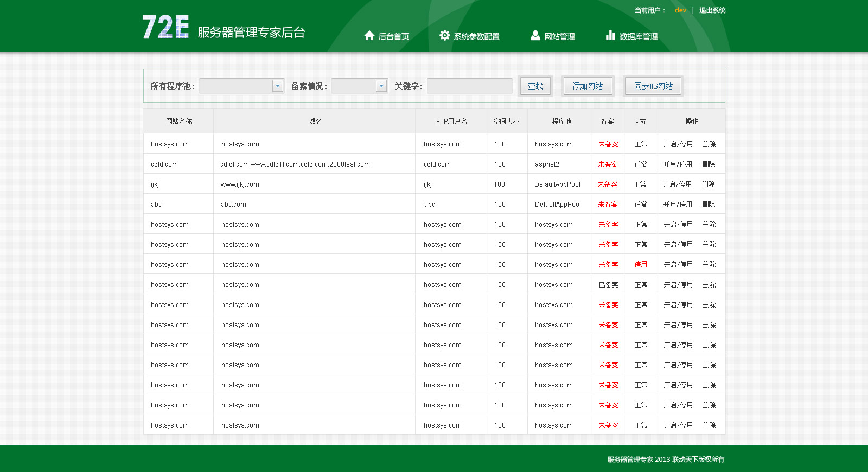Click 未备案 in the jjkj row
The image size is (868, 472).
(607, 184)
